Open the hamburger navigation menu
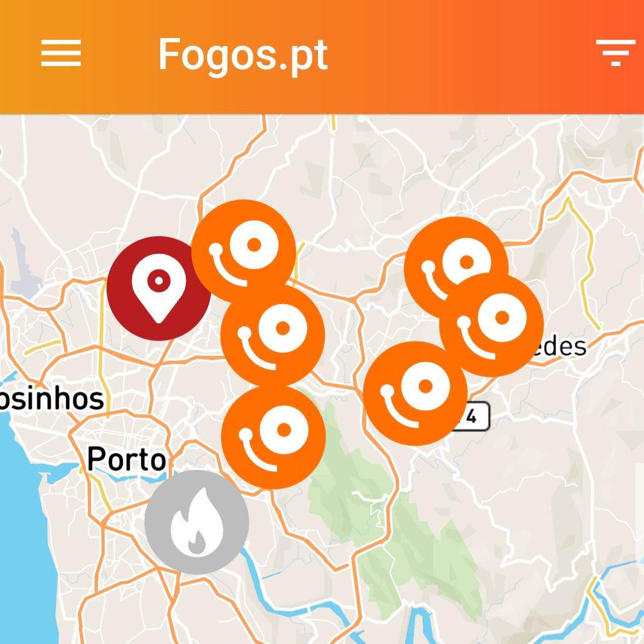 61,53
